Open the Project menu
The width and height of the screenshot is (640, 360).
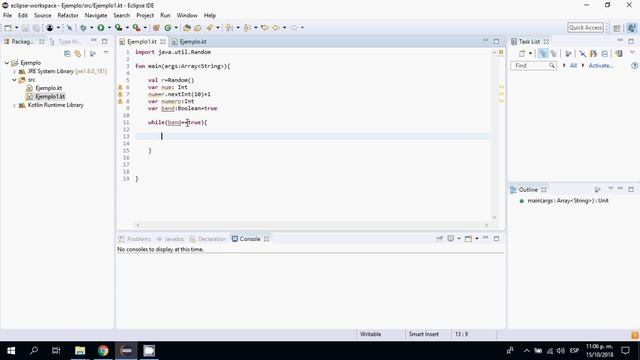tap(145, 16)
